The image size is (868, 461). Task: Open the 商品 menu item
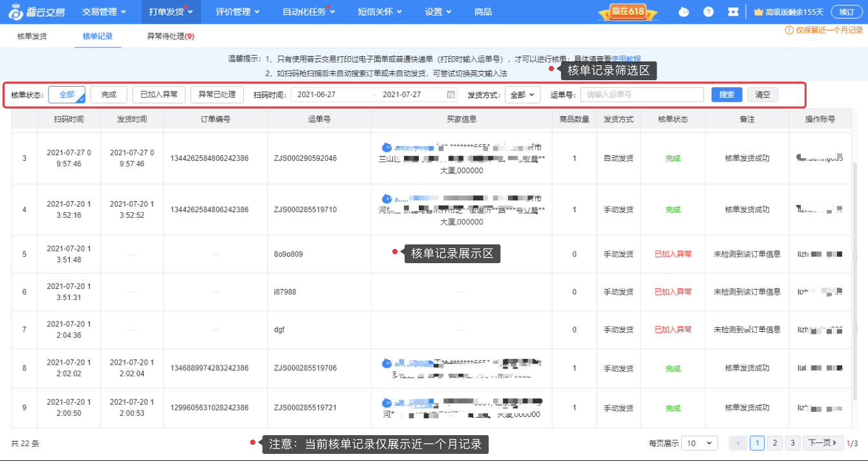pyautogui.click(x=483, y=12)
